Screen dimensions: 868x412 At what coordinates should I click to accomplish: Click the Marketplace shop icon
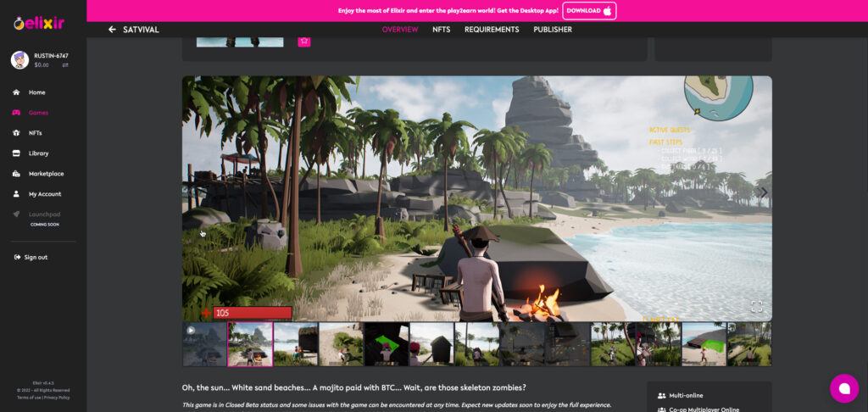tap(16, 174)
